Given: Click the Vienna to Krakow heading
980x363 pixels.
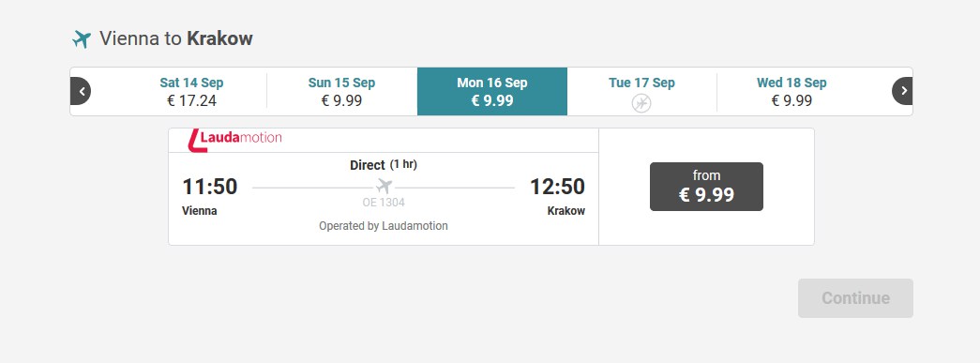Looking at the screenshot, I should click(176, 38).
